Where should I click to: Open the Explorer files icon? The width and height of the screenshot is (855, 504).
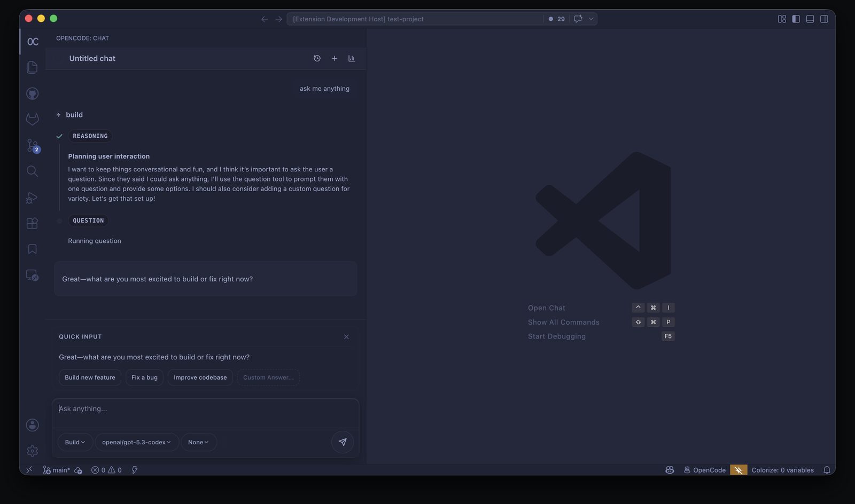33,67
